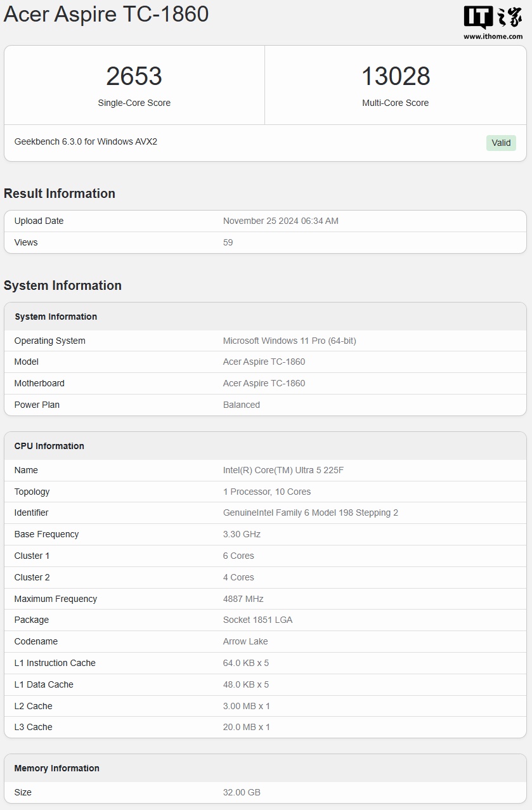Click the Acer Aspire TC-1860 page title
This screenshot has width=532, height=810.
tap(106, 14)
